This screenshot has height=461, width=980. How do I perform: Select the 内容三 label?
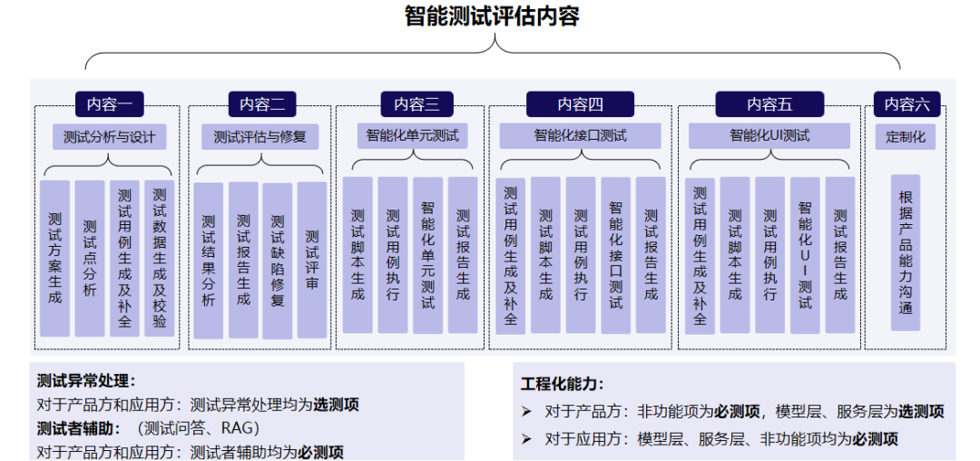click(x=416, y=104)
